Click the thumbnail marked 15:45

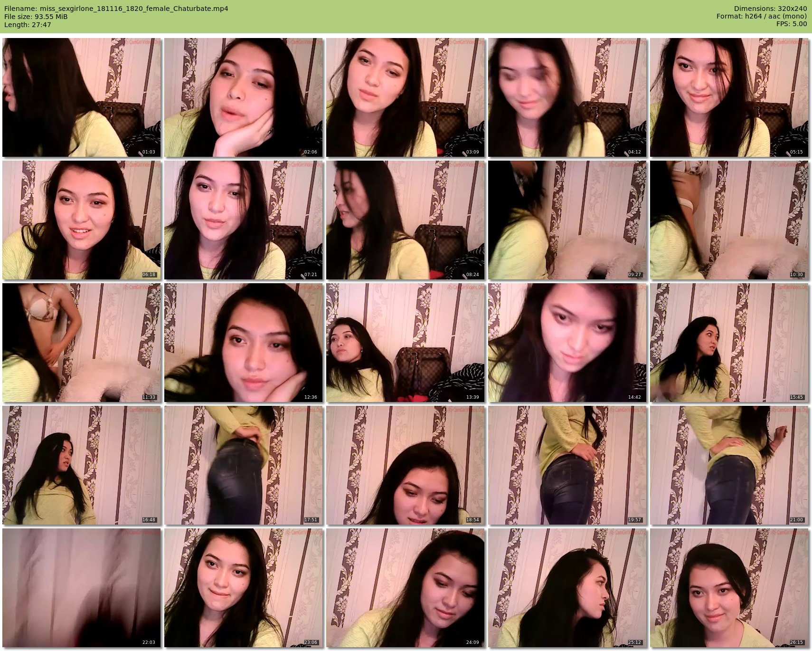729,343
